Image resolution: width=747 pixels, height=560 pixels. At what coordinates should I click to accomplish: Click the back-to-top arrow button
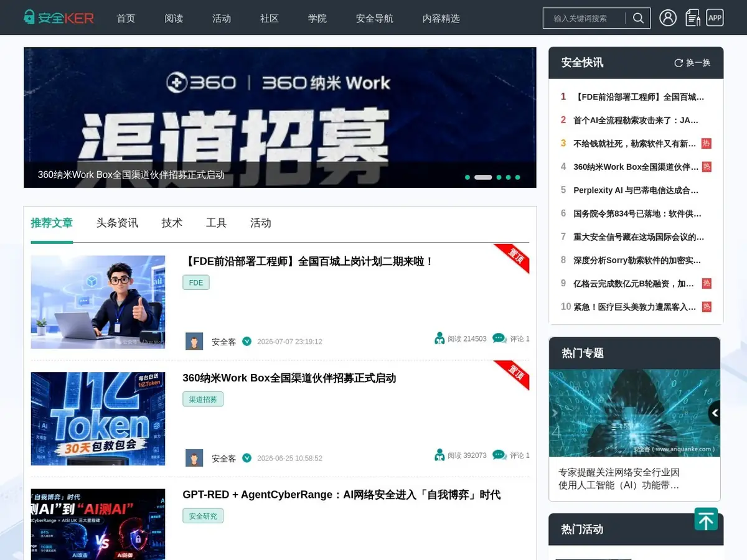tap(706, 519)
